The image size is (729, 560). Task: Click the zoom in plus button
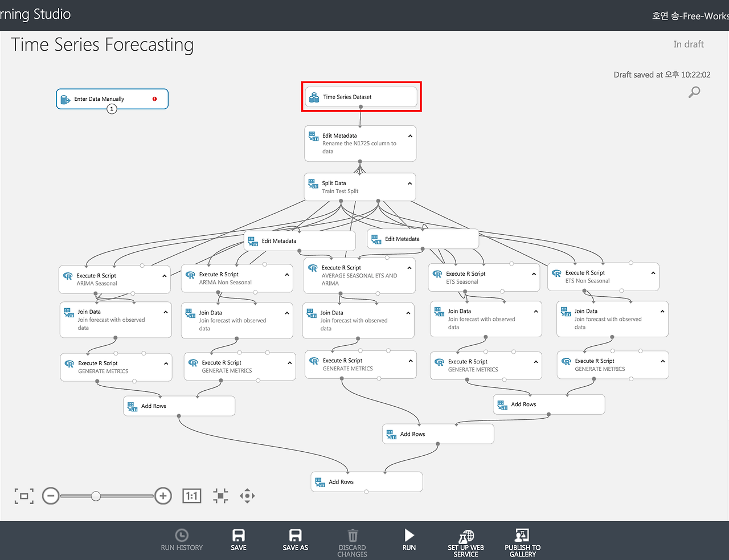[163, 496]
